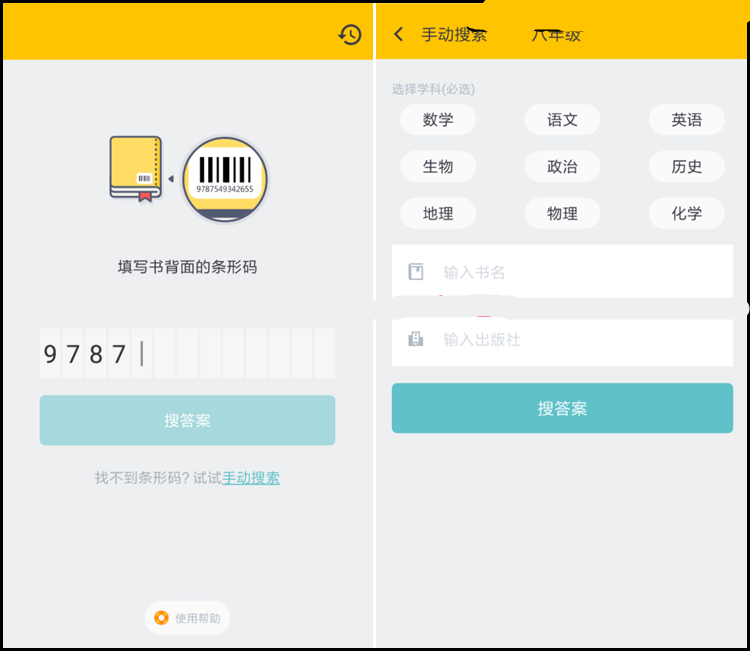This screenshot has width=750, height=651.
Task: Click the 填写书背面的条形码 instruction text
Action: pyautogui.click(x=188, y=267)
